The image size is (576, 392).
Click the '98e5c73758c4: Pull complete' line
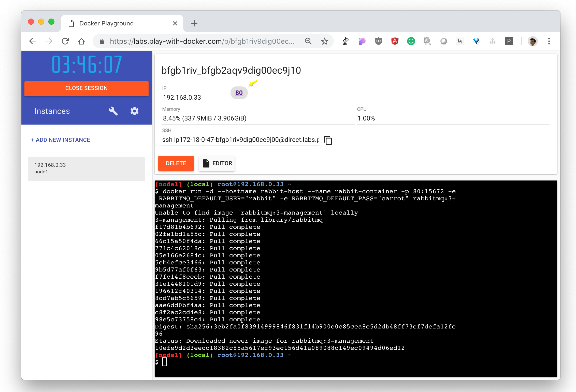tap(208, 320)
